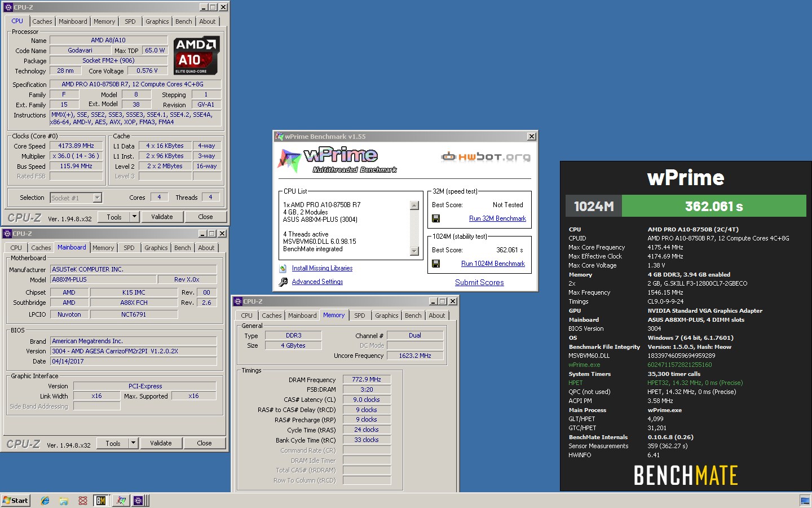The height and width of the screenshot is (508, 812).
Task: Open the Socket #1 selection dropdown
Action: (x=97, y=198)
